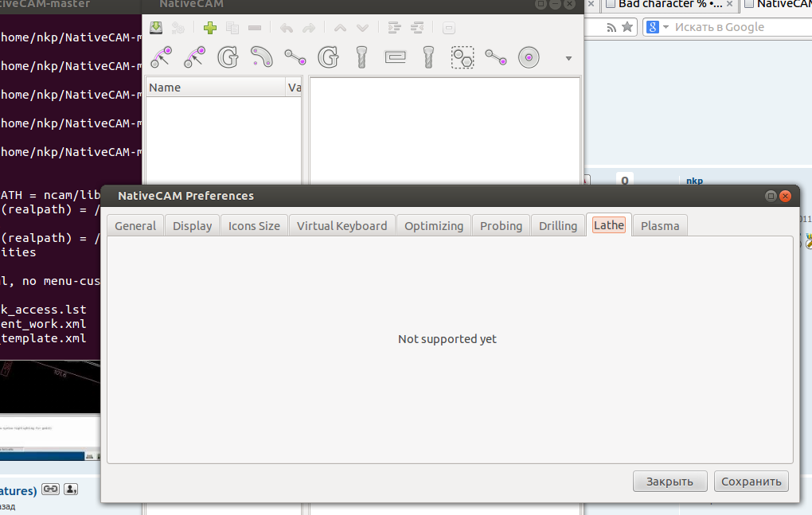
Task: Select the rectangular spiral pocket tool icon
Action: [395, 57]
